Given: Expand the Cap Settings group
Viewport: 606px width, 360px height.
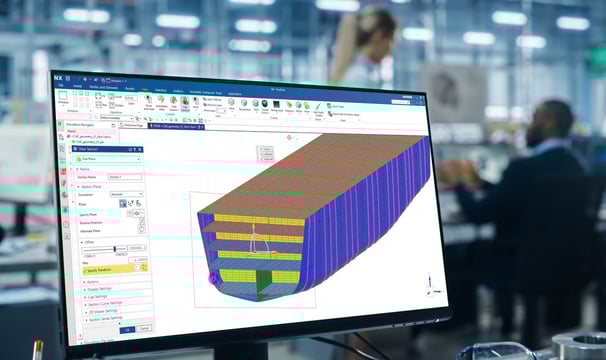Looking at the screenshot, I should 95,297.
